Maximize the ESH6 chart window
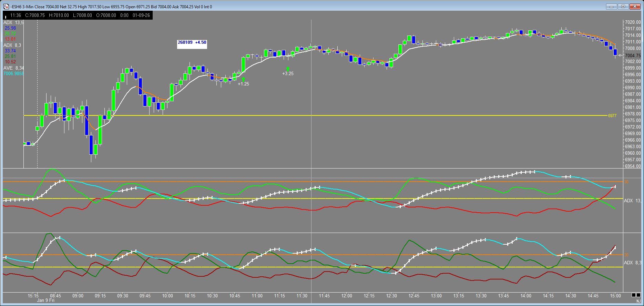Screen dimensions: 644x306 click(623, 7)
